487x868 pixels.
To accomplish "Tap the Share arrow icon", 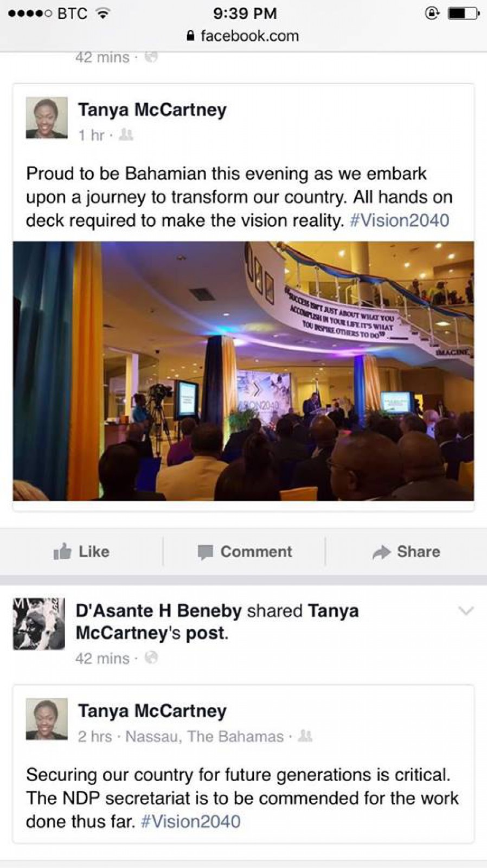I will [382, 552].
